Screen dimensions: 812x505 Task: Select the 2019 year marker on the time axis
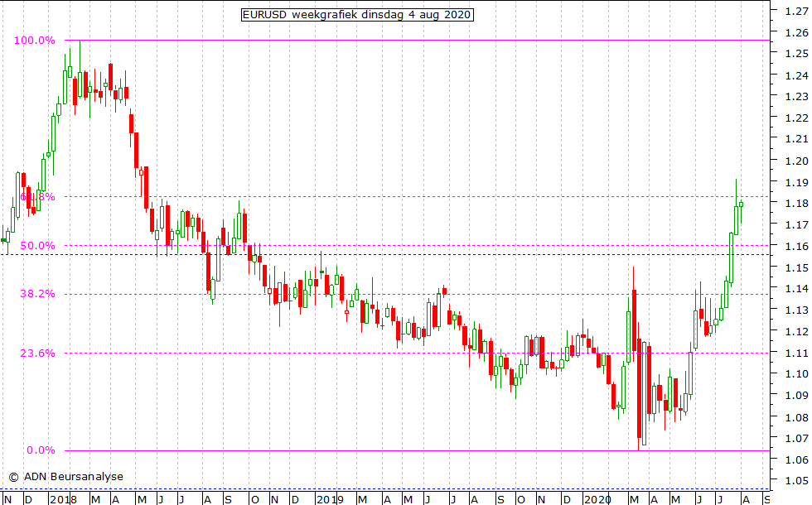tap(330, 499)
